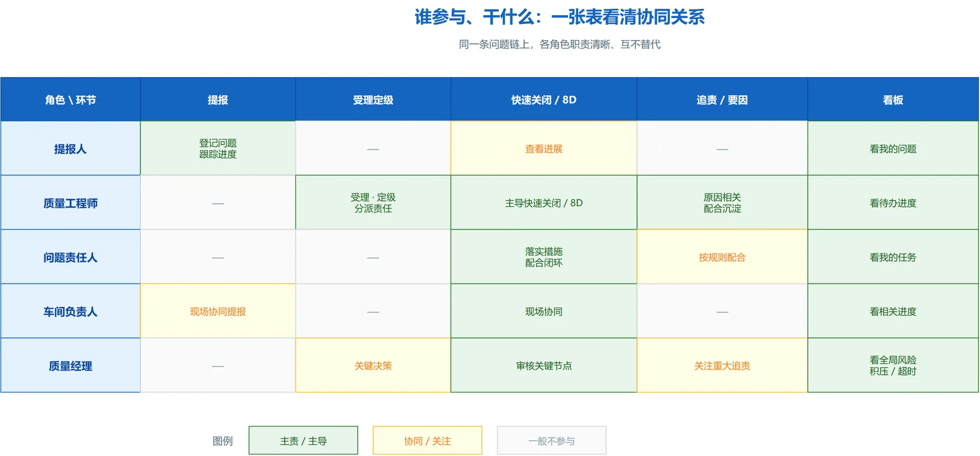The image size is (980, 456).
Task: Select the 看待办进度 cell
Action: pyautogui.click(x=893, y=203)
